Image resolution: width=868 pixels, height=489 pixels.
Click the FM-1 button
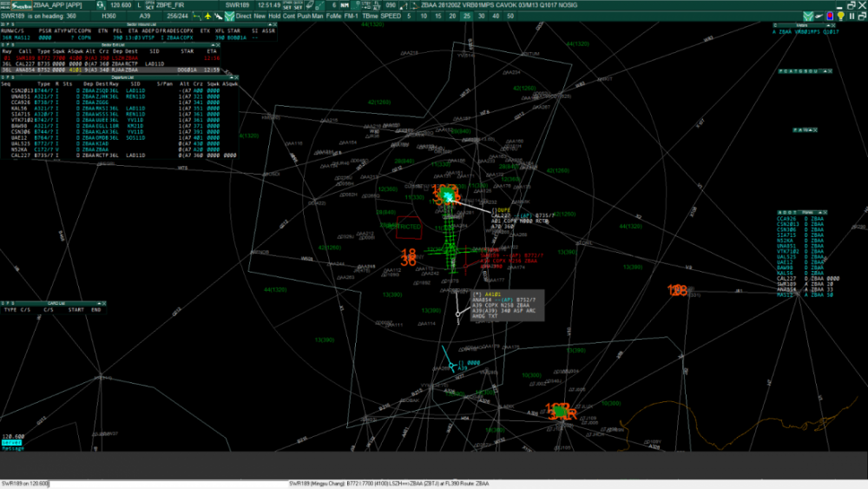(351, 16)
